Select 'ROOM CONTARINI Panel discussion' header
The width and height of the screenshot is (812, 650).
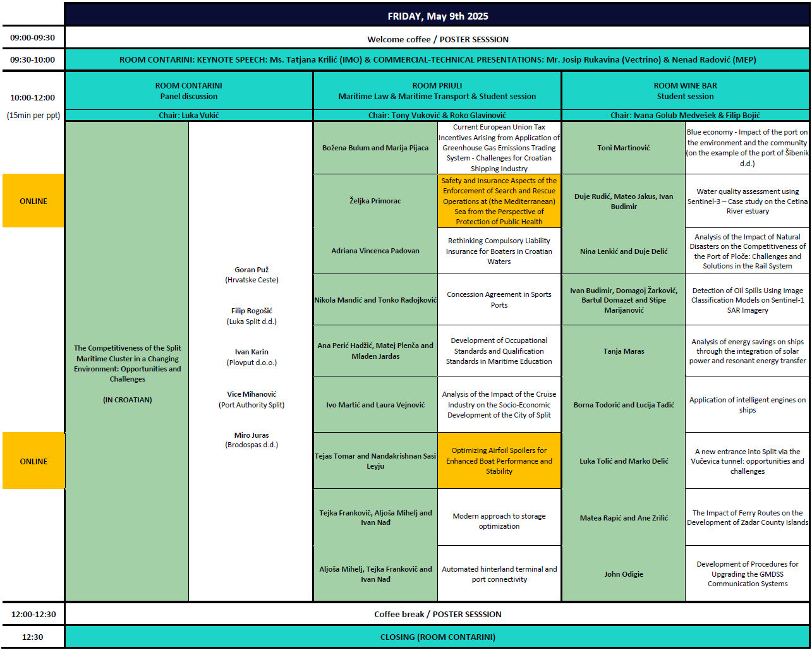188,91
